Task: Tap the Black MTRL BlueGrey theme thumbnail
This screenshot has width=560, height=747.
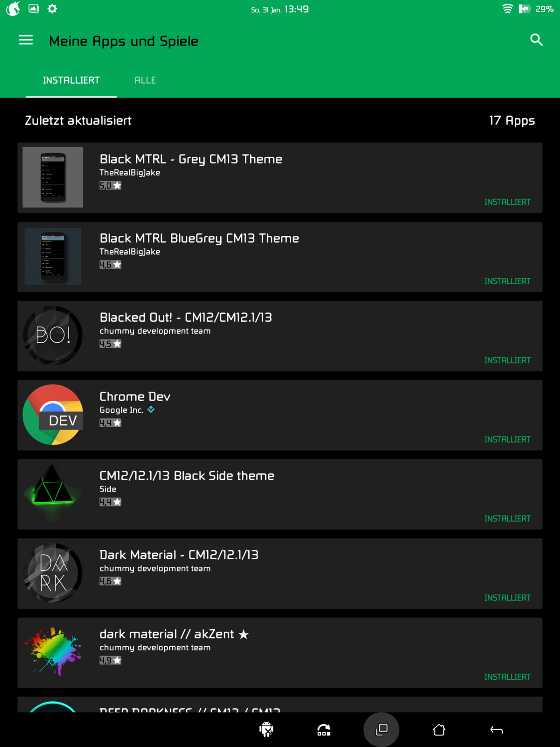Action: point(53,256)
